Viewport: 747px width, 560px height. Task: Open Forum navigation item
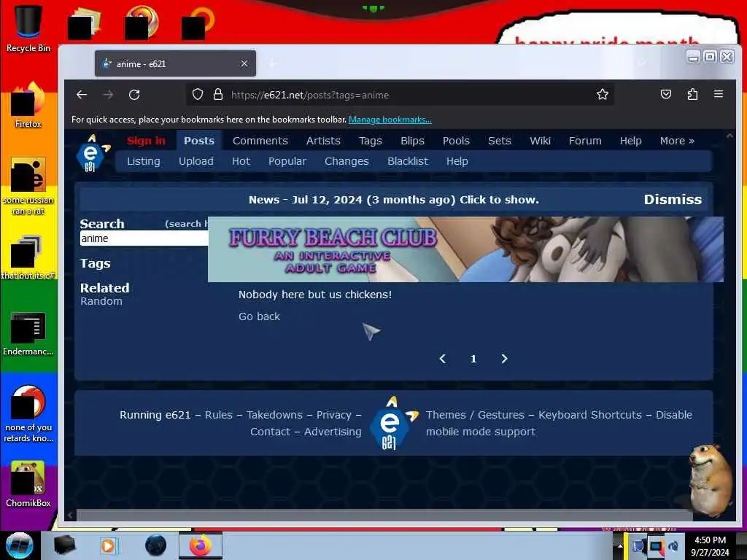585,141
